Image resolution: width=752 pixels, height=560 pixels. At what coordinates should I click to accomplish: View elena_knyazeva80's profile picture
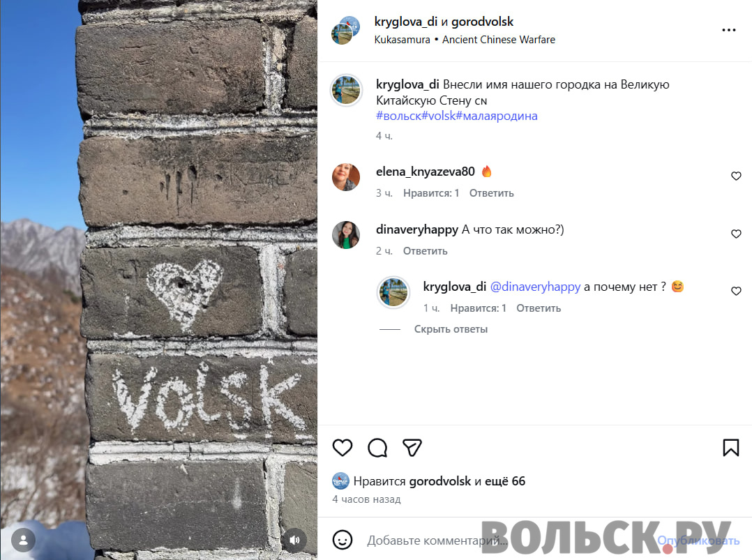(x=346, y=177)
